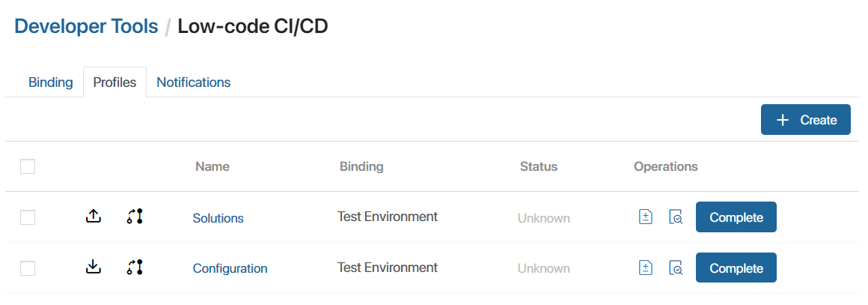Click the inspect document icon for Solutions
868x305 pixels.
click(x=676, y=217)
